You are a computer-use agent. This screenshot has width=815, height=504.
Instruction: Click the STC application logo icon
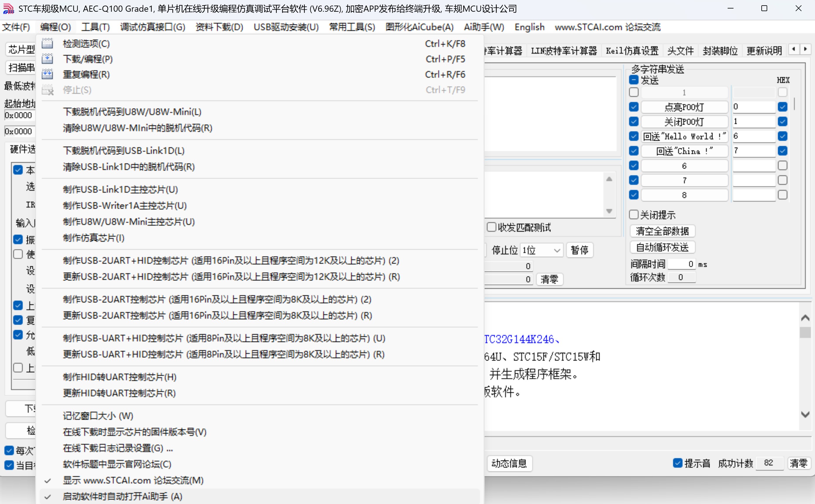[x=9, y=9]
